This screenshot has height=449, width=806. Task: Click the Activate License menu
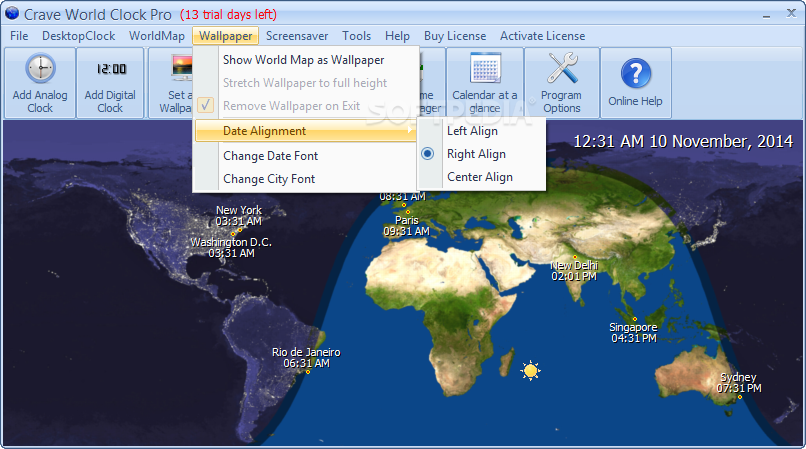click(x=543, y=36)
